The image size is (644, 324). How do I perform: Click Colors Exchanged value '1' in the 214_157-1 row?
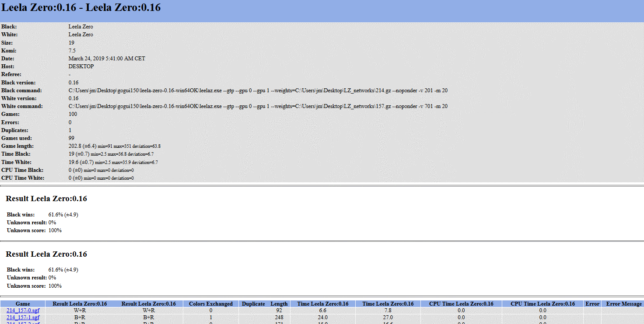click(211, 317)
